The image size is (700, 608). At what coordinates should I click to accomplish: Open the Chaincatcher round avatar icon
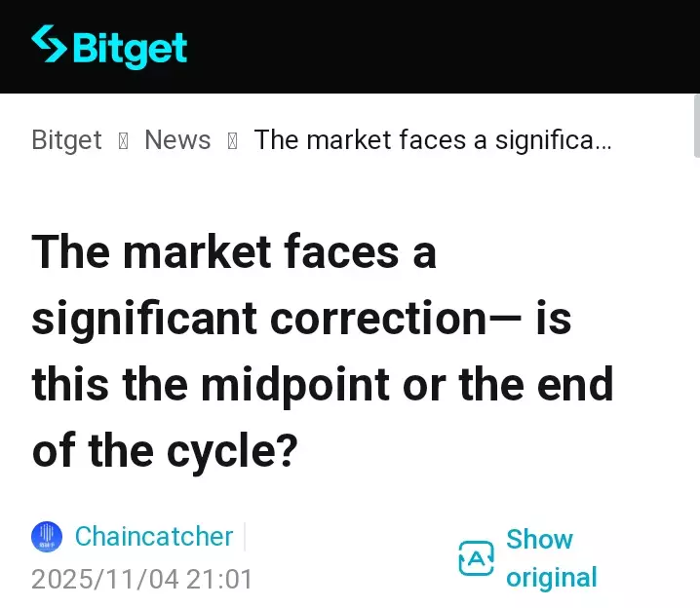(47, 537)
